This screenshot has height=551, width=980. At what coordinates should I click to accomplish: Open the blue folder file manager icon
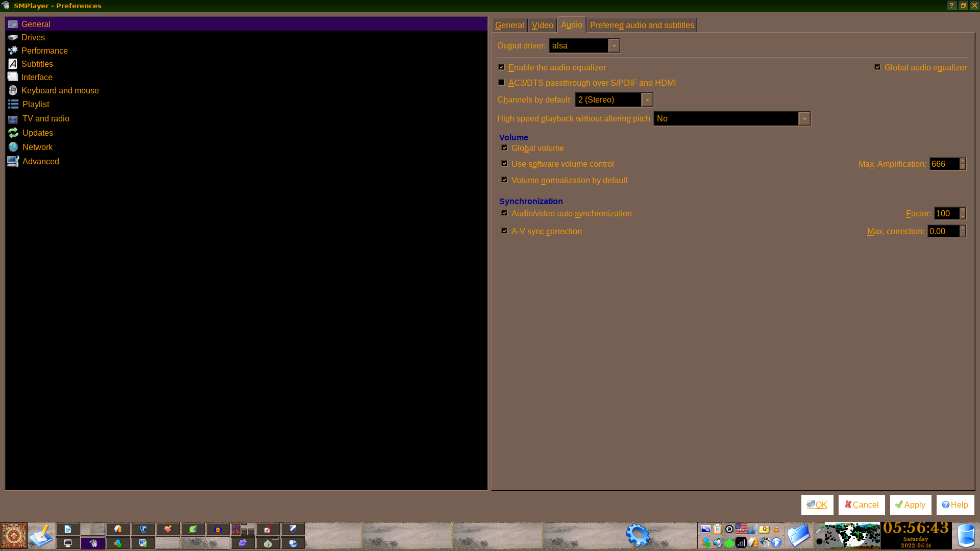pyautogui.click(x=798, y=536)
